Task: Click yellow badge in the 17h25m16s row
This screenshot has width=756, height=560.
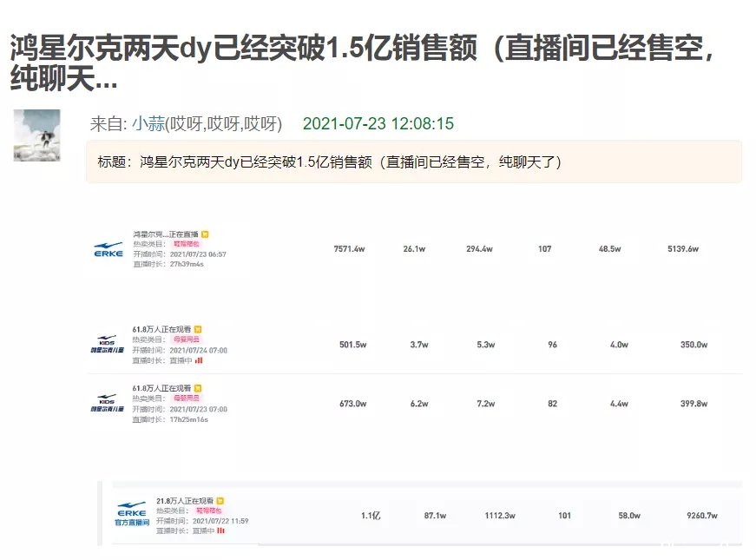Action: pos(198,388)
